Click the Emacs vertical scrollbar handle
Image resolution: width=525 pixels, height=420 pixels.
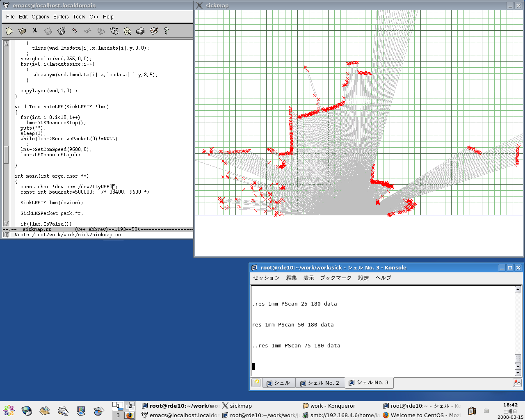click(x=6, y=155)
